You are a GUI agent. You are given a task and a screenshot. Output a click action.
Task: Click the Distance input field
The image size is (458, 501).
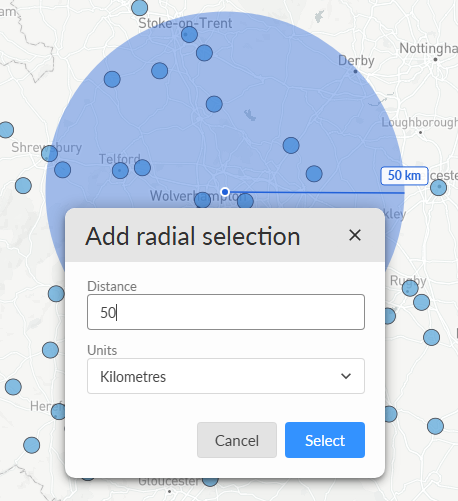pyautogui.click(x=226, y=312)
